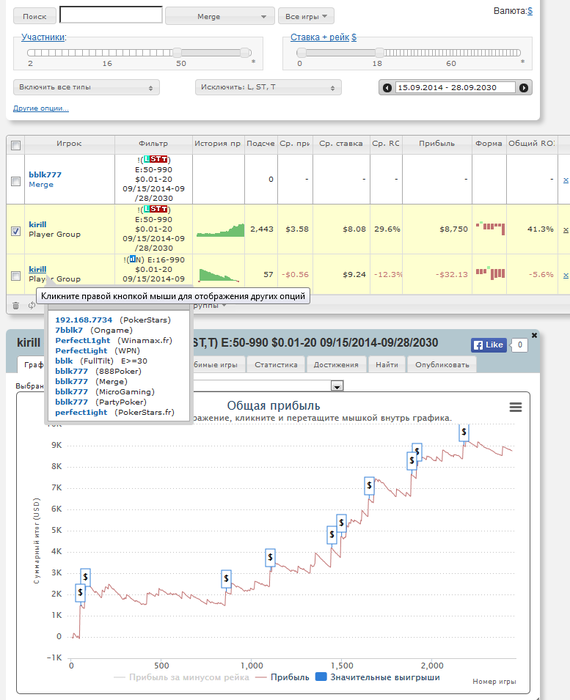Select 192.168.7734 (PokerStars) from the popup list
The width and height of the screenshot is (570, 700).
[x=113, y=320]
